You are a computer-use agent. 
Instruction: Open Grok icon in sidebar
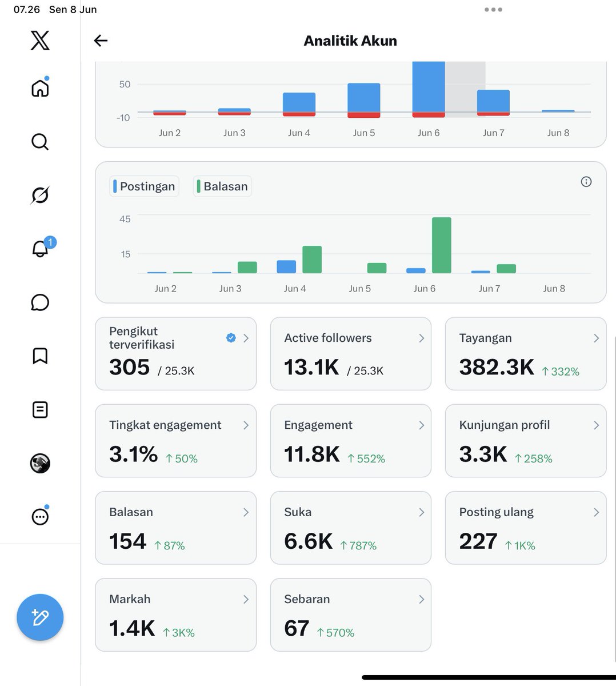tap(40, 195)
